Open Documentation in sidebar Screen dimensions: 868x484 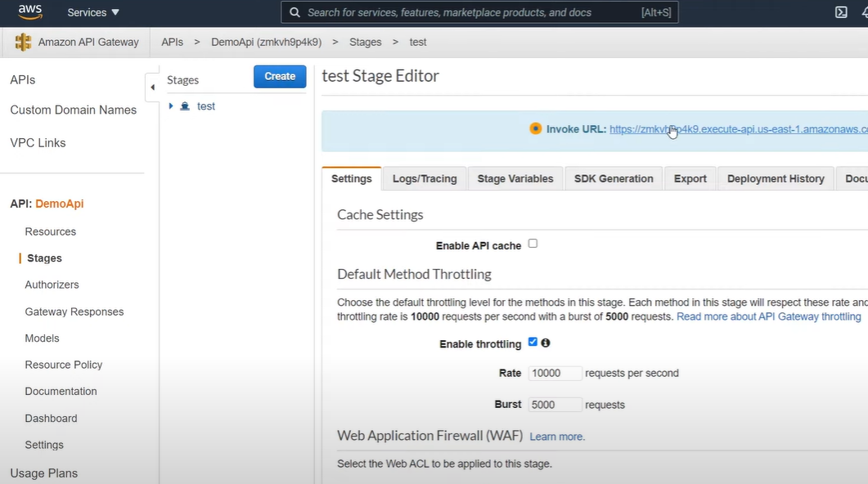point(61,392)
